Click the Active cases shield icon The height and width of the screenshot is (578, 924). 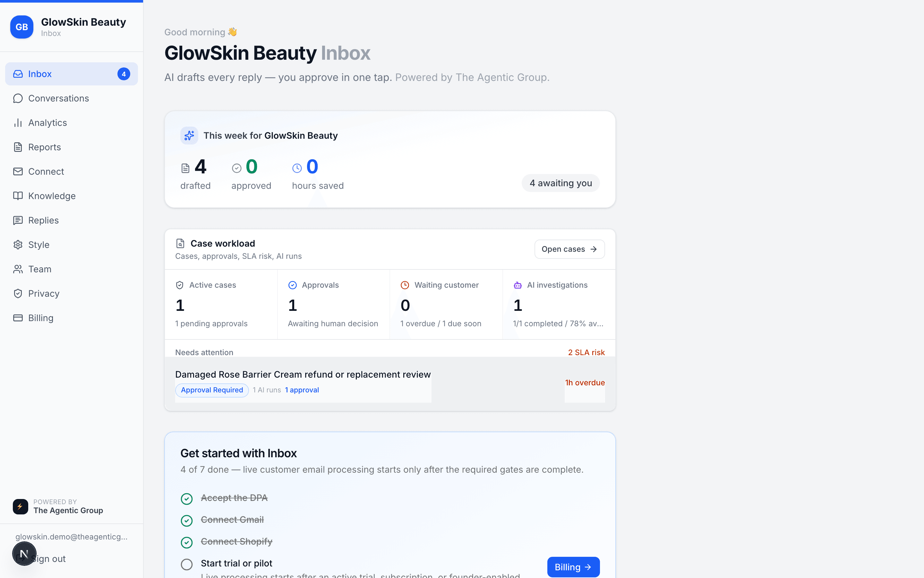pyautogui.click(x=179, y=285)
